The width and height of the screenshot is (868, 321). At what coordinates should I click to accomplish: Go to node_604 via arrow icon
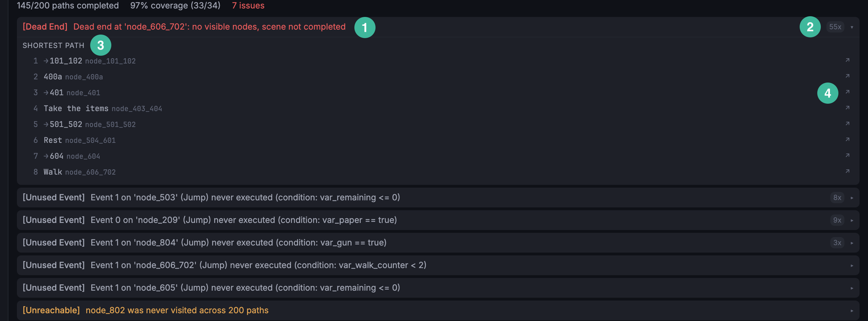(848, 156)
